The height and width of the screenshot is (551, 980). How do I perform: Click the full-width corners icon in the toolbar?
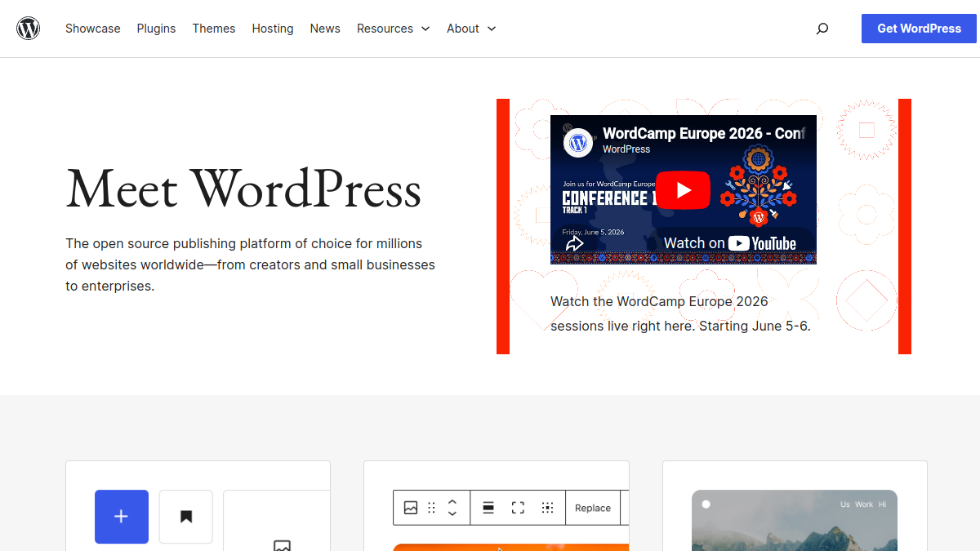pyautogui.click(x=518, y=508)
